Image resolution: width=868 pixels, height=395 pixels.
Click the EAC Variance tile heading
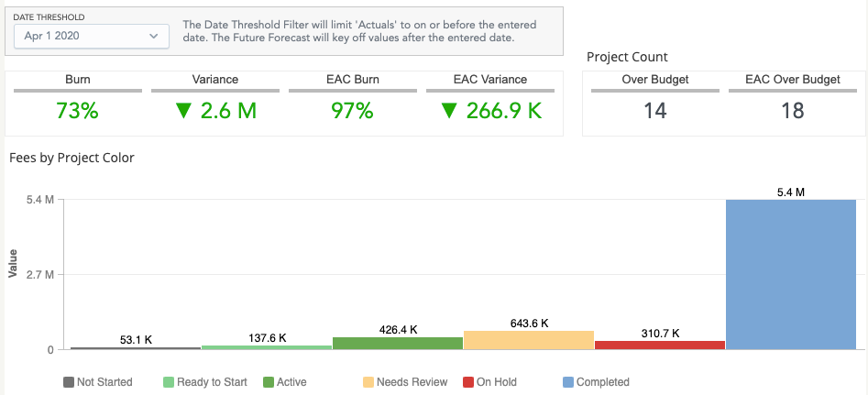[x=490, y=80]
